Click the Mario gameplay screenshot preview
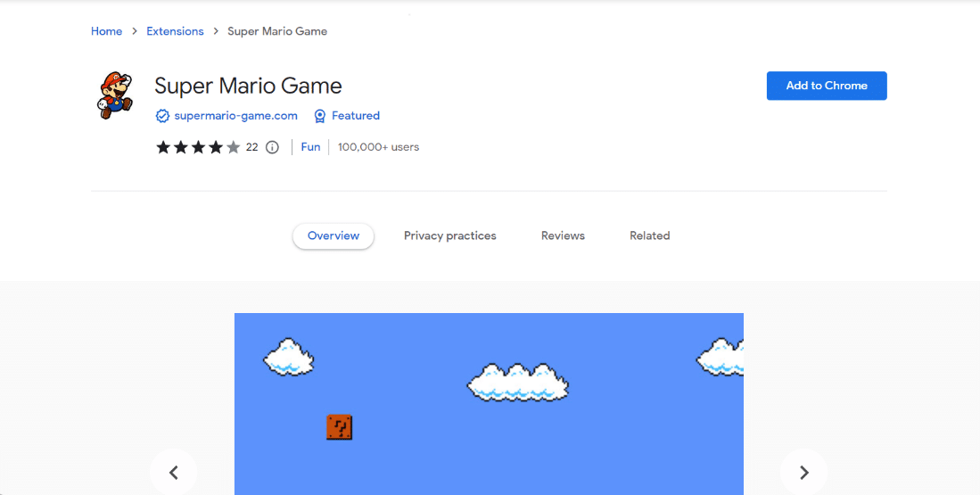Screen dimensions: 980x495 pyautogui.click(x=489, y=404)
